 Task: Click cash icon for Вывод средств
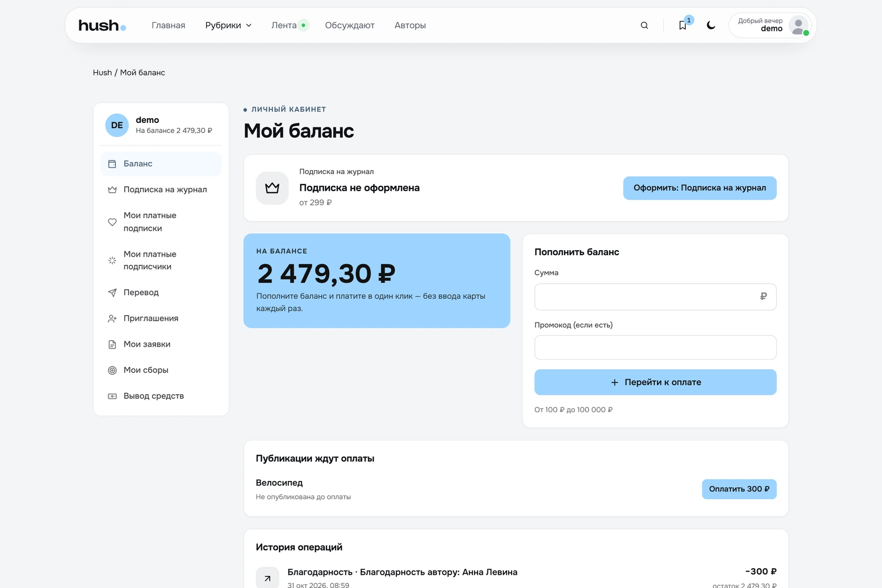(x=112, y=396)
